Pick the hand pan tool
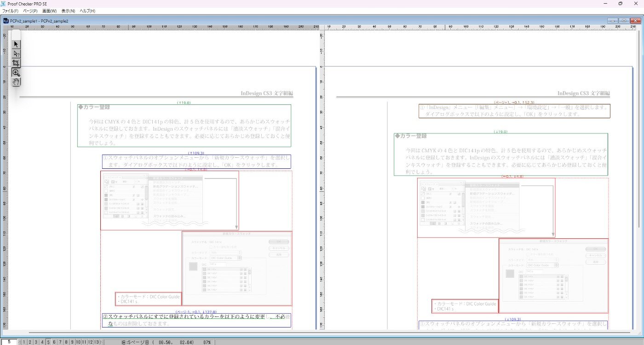The height and width of the screenshot is (345, 644). click(x=16, y=82)
